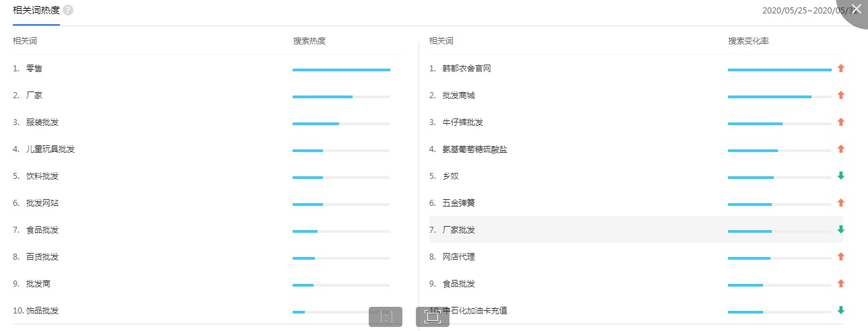Click the green down arrow beside 乡奴
This screenshot has height=331, width=868.
[840, 176]
